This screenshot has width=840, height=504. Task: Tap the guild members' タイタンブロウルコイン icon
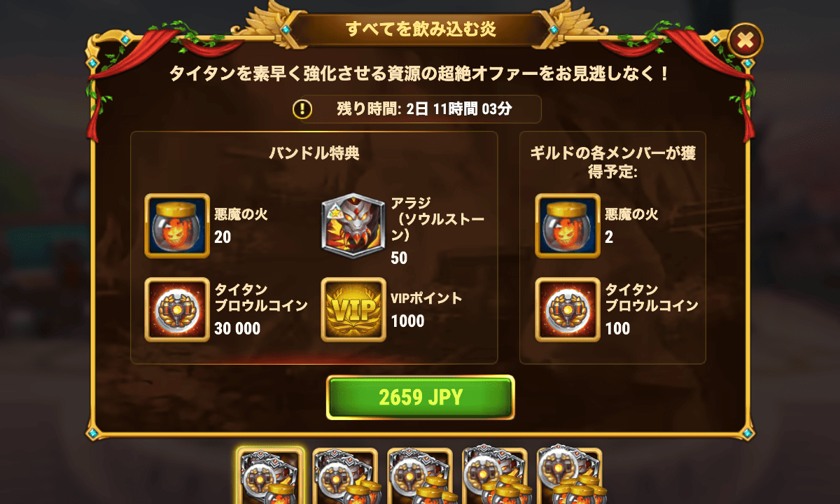tap(567, 309)
